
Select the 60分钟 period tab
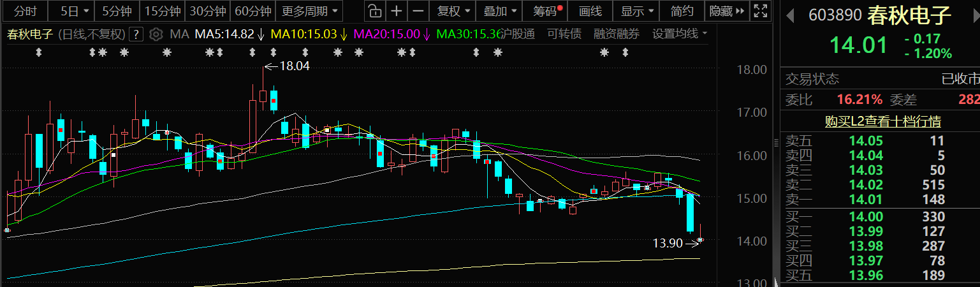tap(252, 11)
